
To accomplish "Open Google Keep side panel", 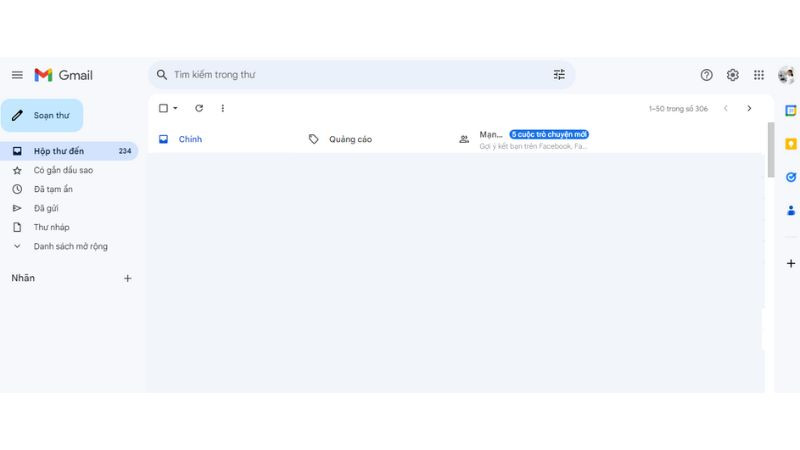I will [791, 144].
